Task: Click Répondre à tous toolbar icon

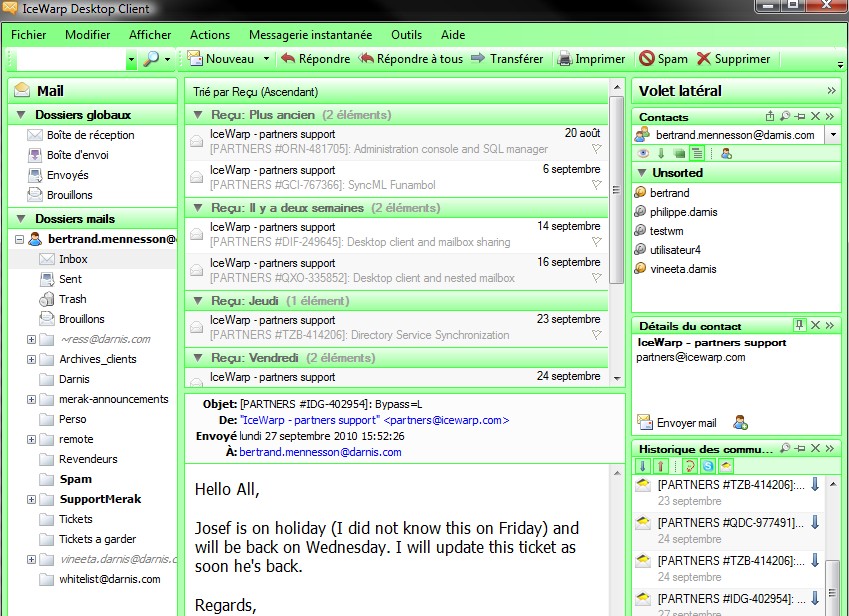Action: 366,59
